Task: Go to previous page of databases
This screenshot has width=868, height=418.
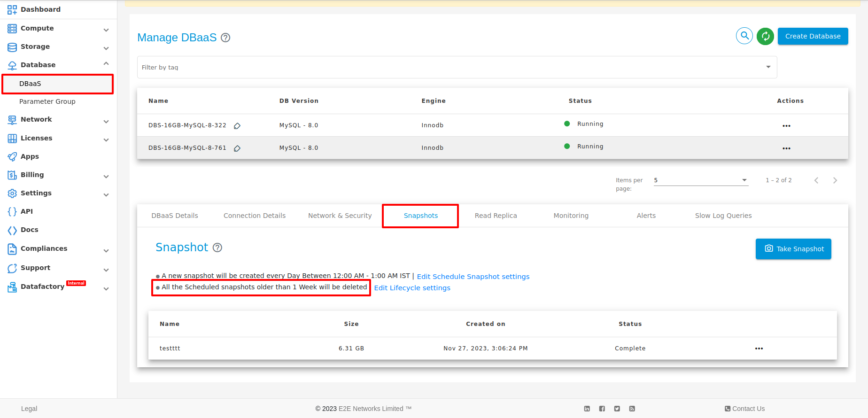Action: pos(816,180)
